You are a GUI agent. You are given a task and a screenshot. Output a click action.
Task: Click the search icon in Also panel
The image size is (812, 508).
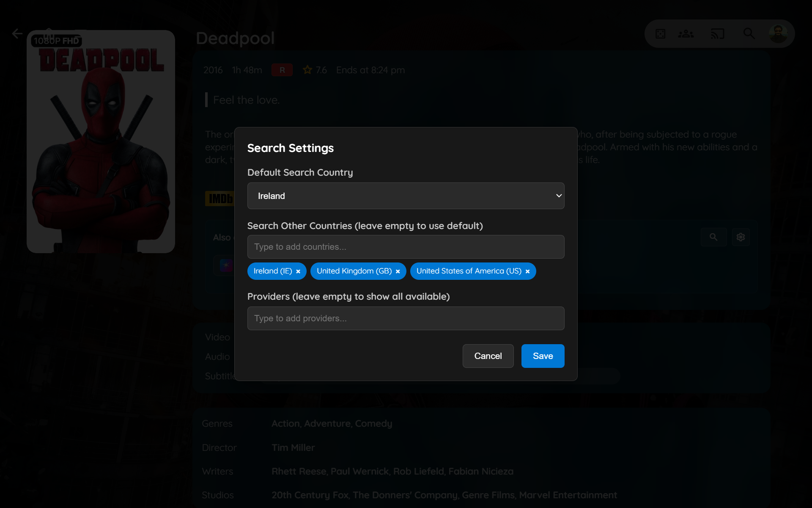[713, 237]
